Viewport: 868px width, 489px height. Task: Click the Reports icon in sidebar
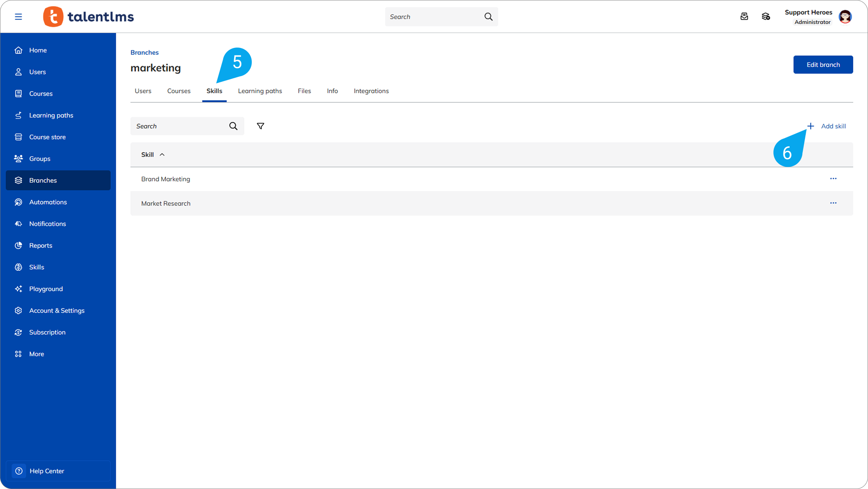(x=18, y=246)
